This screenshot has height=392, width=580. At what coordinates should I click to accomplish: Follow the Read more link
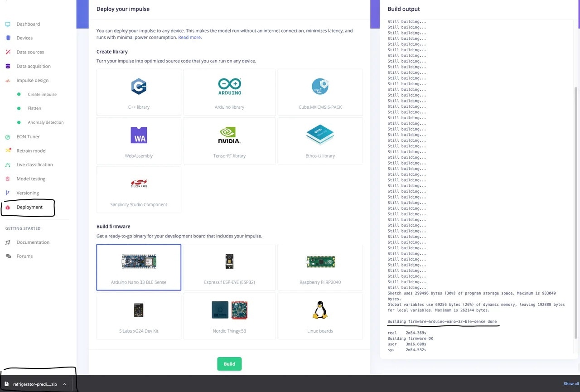click(x=189, y=37)
